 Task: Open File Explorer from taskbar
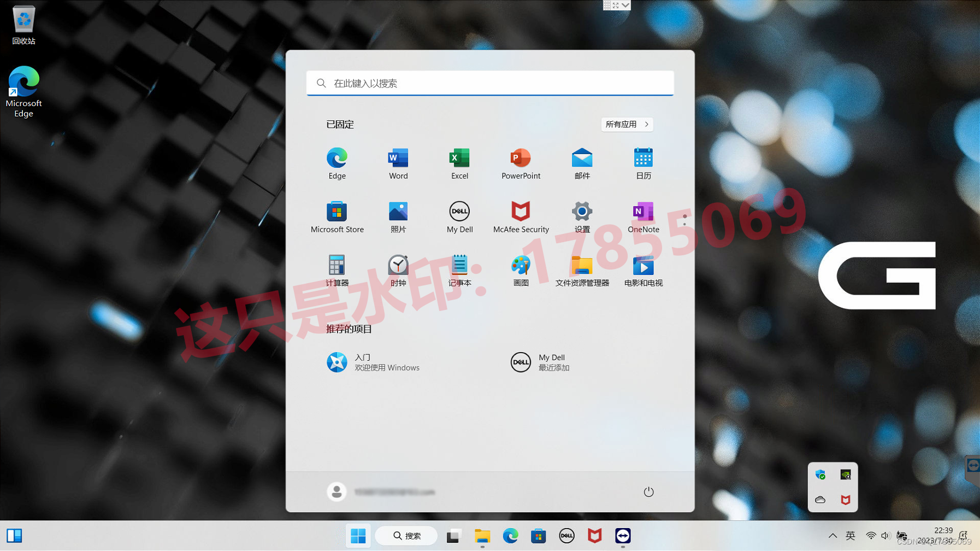click(x=482, y=536)
